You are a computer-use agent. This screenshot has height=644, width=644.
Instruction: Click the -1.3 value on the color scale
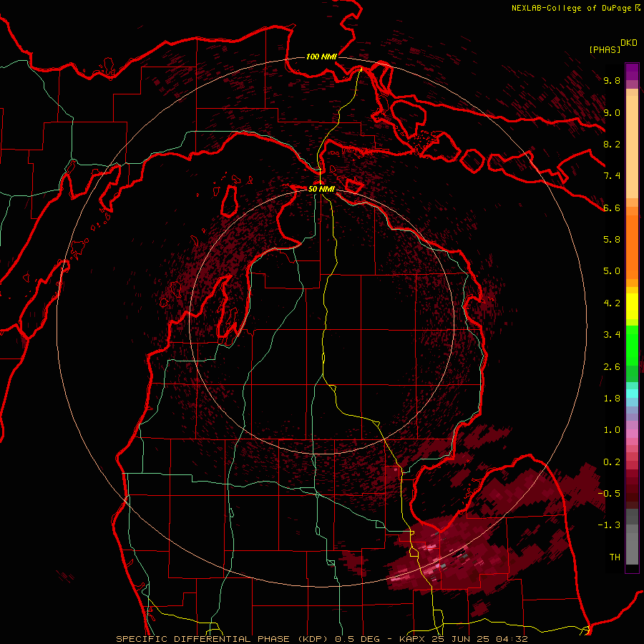pyautogui.click(x=609, y=525)
